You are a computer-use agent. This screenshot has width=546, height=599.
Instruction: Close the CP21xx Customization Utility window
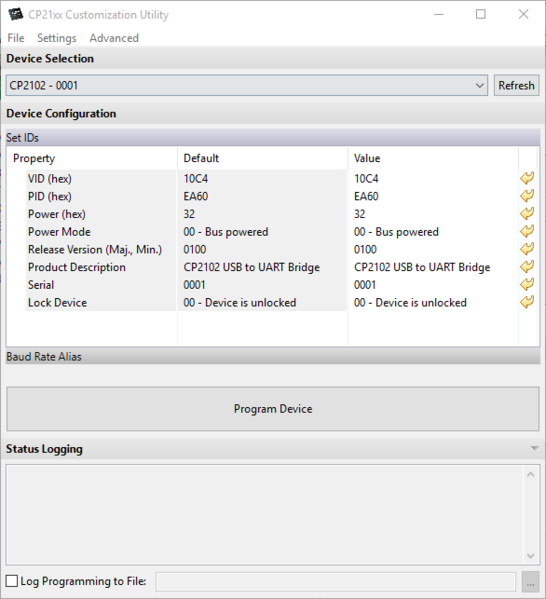click(x=523, y=15)
